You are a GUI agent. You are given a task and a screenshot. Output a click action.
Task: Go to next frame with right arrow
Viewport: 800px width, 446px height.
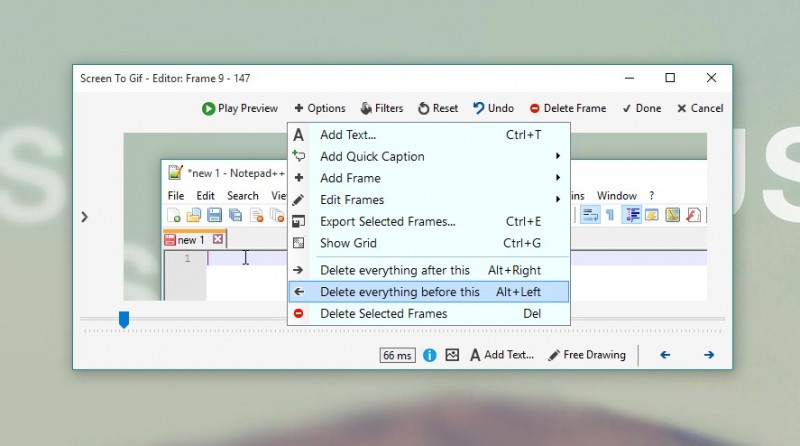(709, 355)
